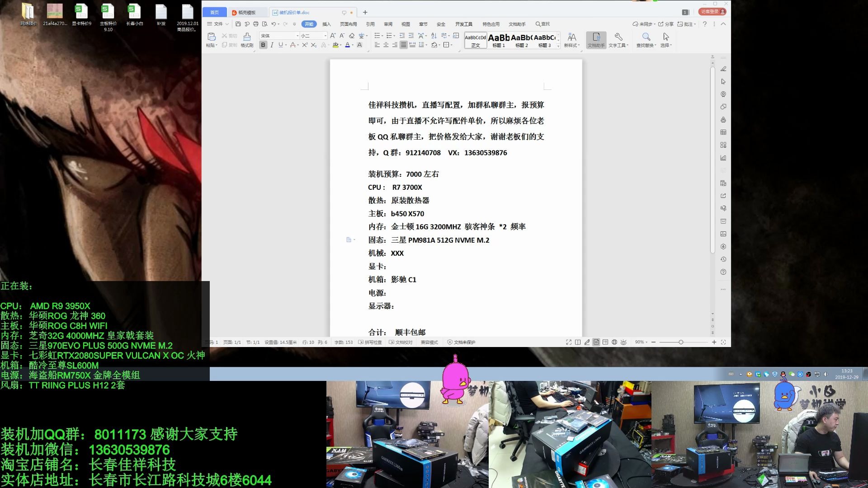Collapse the ribbon with chevron arrow
The image size is (868, 488).
(x=723, y=24)
